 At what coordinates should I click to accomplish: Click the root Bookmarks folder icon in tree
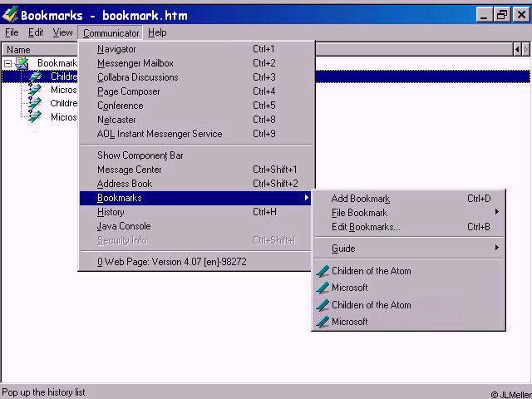click(x=22, y=63)
